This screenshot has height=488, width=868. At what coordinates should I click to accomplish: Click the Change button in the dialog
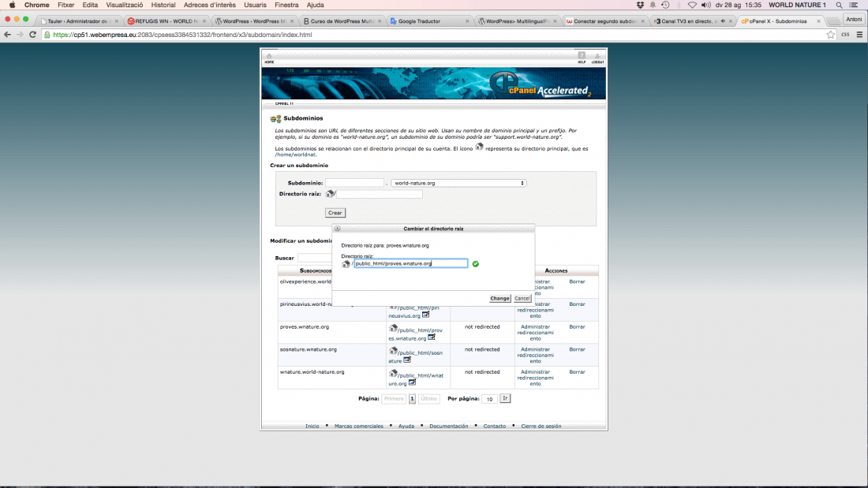[499, 298]
